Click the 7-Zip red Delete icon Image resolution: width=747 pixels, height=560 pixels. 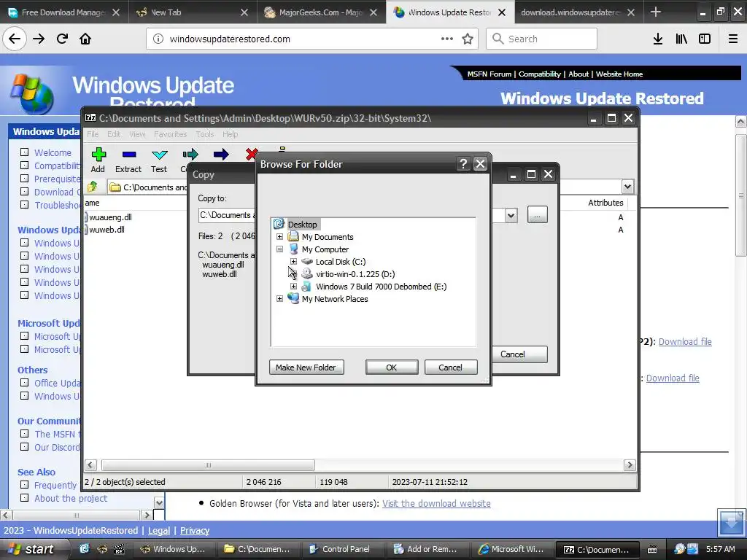pos(251,155)
